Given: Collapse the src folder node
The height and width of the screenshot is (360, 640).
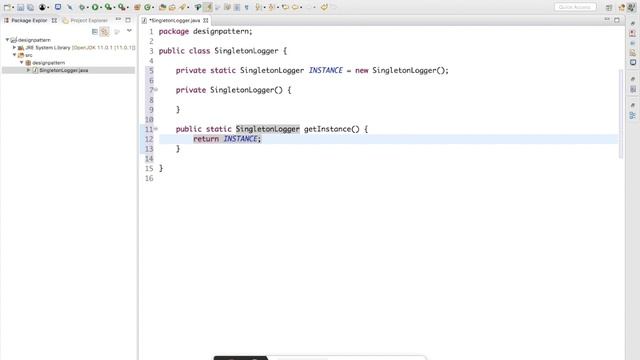Looking at the screenshot, I should (14, 55).
